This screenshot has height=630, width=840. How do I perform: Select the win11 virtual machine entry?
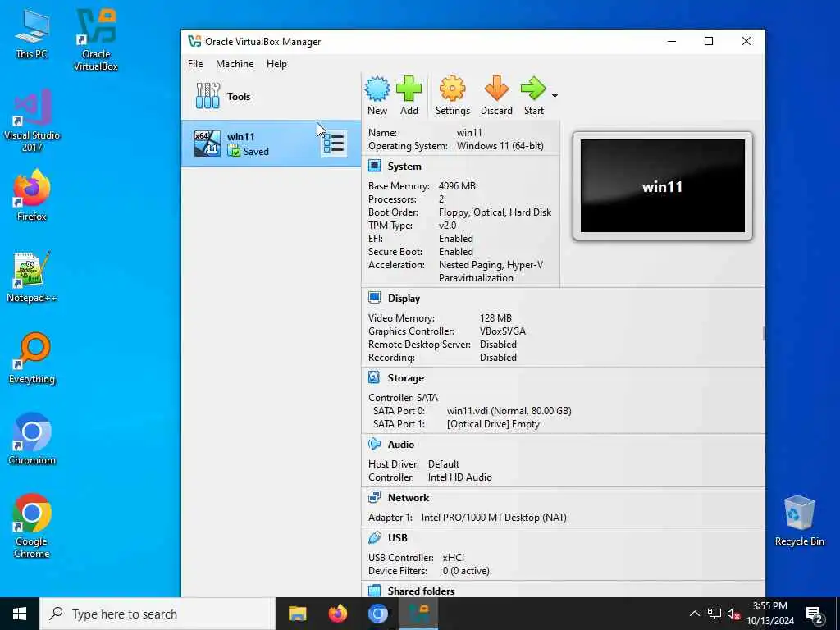(x=271, y=144)
